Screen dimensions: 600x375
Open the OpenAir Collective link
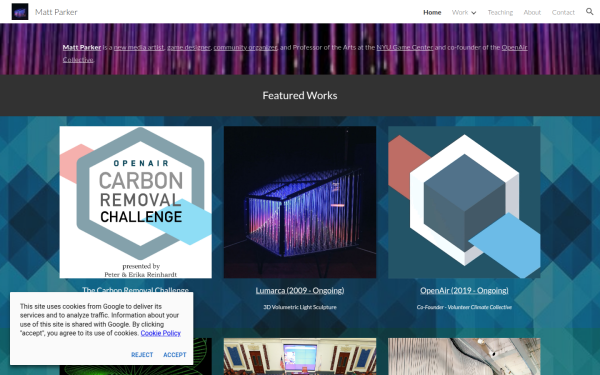coord(514,47)
